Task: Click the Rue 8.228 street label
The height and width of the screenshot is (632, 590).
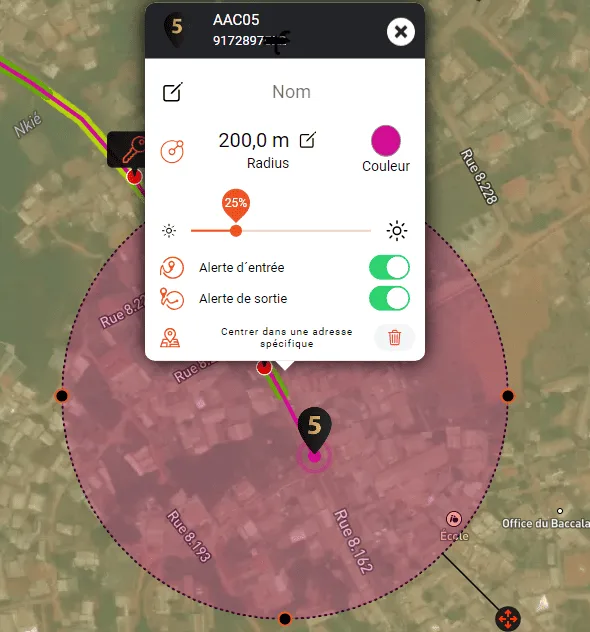Action: (479, 176)
